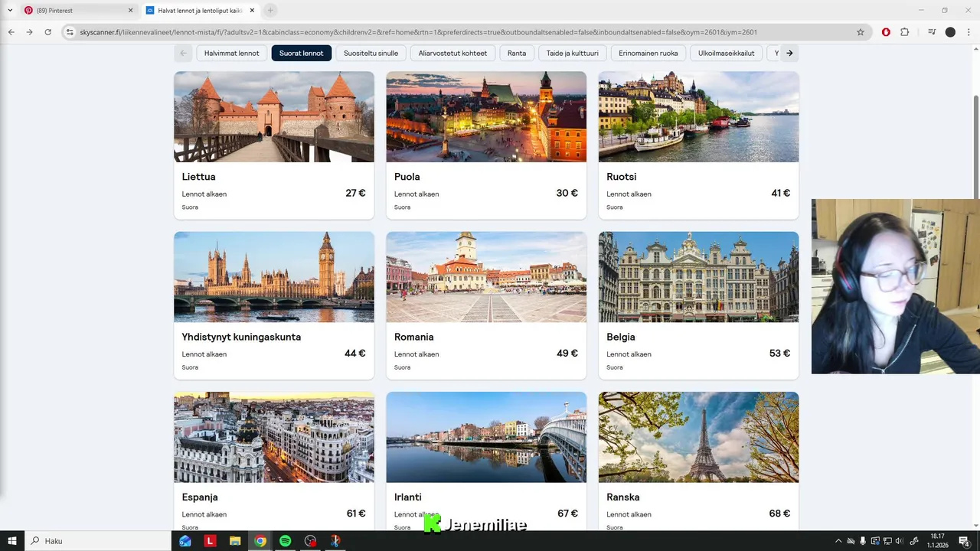The height and width of the screenshot is (551, 980).
Task: Open the taskbar clock showing 18.17
Action: [938, 541]
